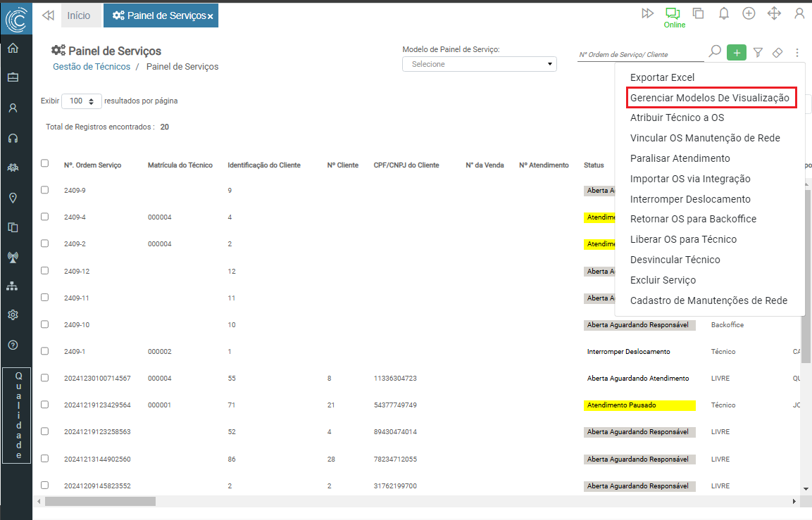
Task: Click the home icon in sidebar
Action: click(13, 49)
